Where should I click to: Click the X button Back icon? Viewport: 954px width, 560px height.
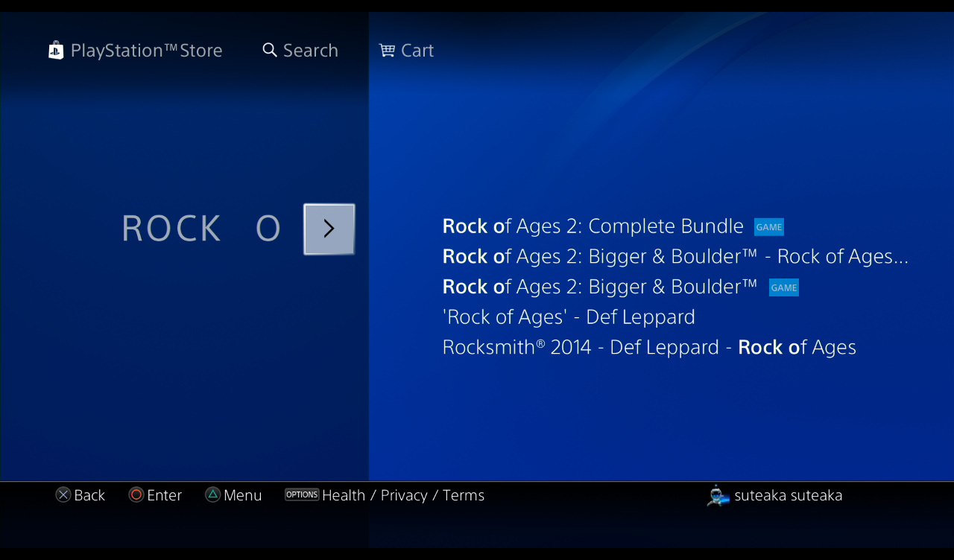tap(63, 494)
